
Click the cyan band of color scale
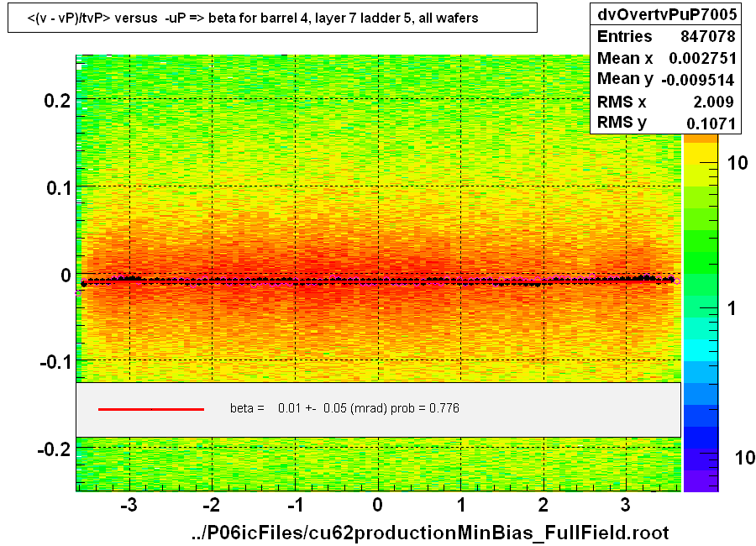point(701,350)
